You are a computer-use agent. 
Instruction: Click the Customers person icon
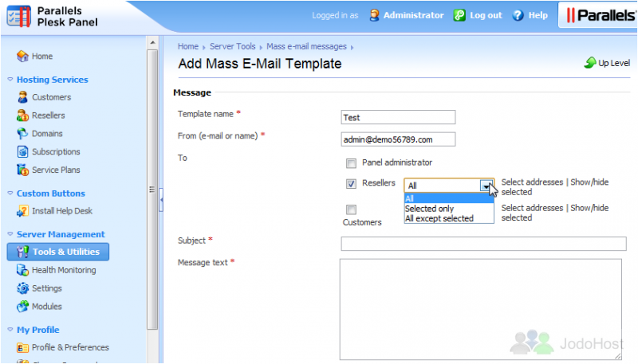[x=22, y=97]
